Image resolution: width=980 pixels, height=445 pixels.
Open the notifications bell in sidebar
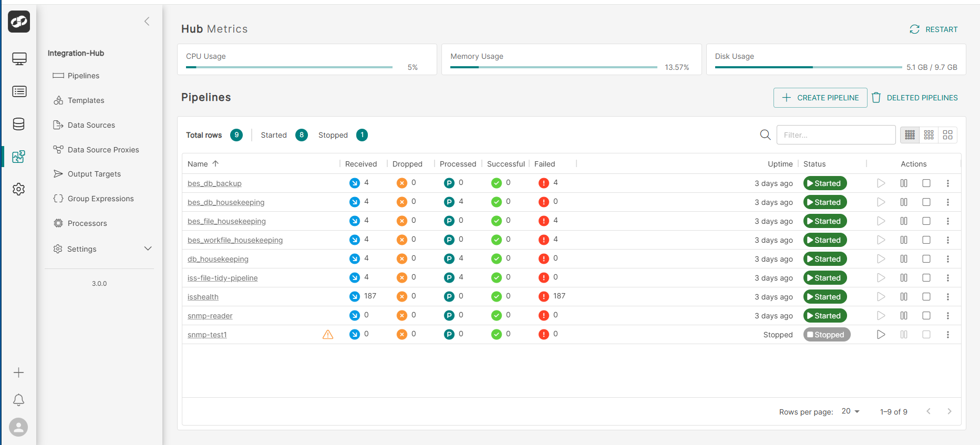[18, 400]
